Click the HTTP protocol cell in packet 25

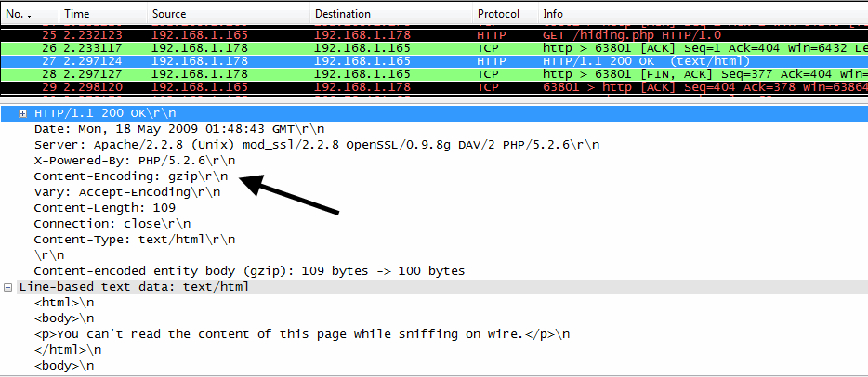coord(491,35)
